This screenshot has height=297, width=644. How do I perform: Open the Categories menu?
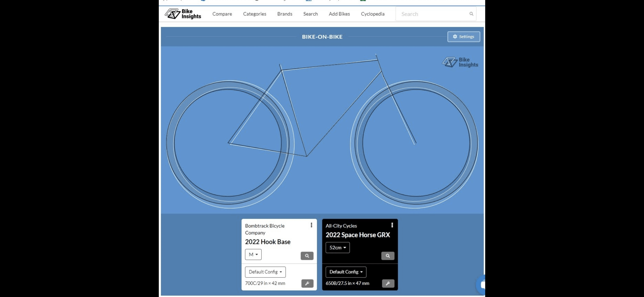[x=255, y=14]
